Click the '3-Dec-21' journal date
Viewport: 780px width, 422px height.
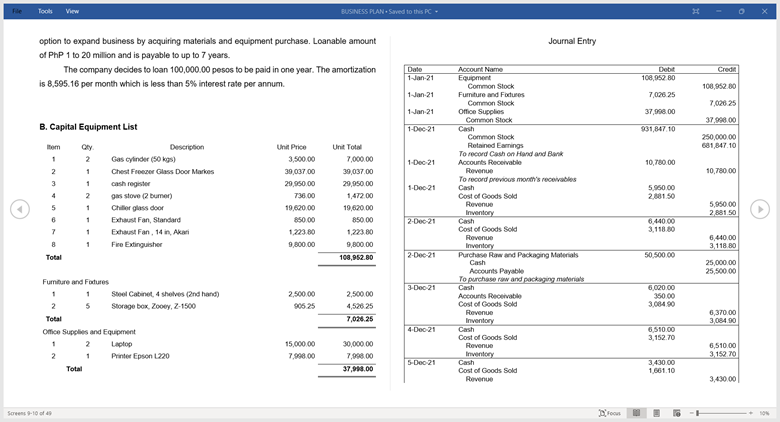click(x=421, y=288)
